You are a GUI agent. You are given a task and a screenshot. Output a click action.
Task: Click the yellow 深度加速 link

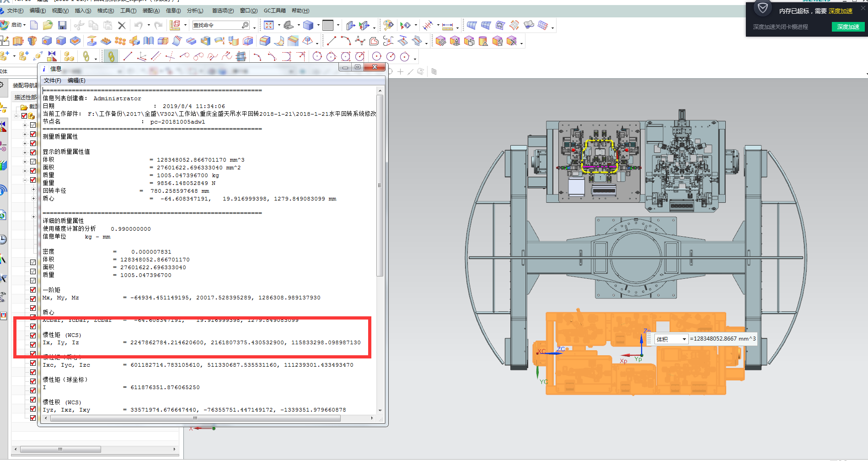click(841, 11)
